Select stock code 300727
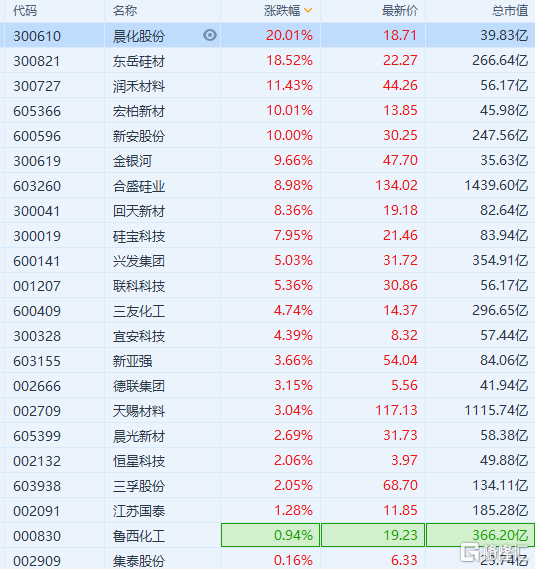This screenshot has height=569, width=535. [37, 86]
